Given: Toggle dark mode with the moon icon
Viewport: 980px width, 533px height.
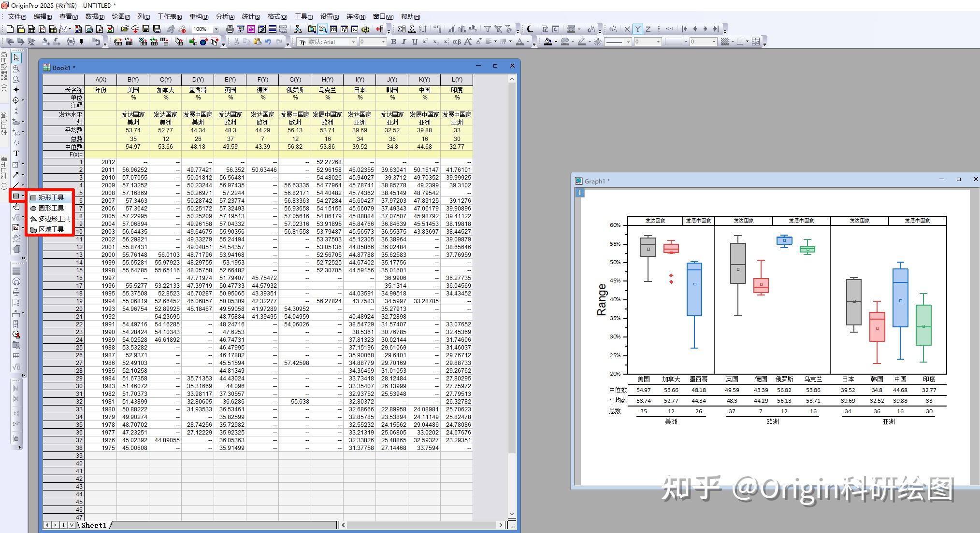Looking at the screenshot, I should click(530, 29).
